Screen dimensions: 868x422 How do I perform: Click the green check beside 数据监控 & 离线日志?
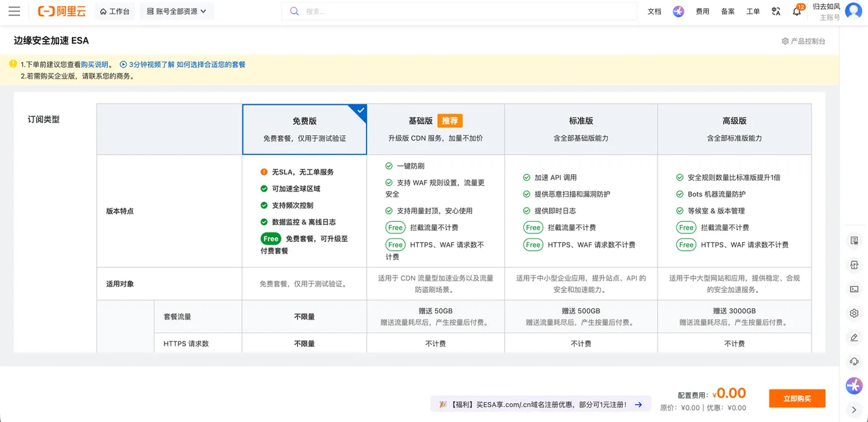[x=264, y=222]
